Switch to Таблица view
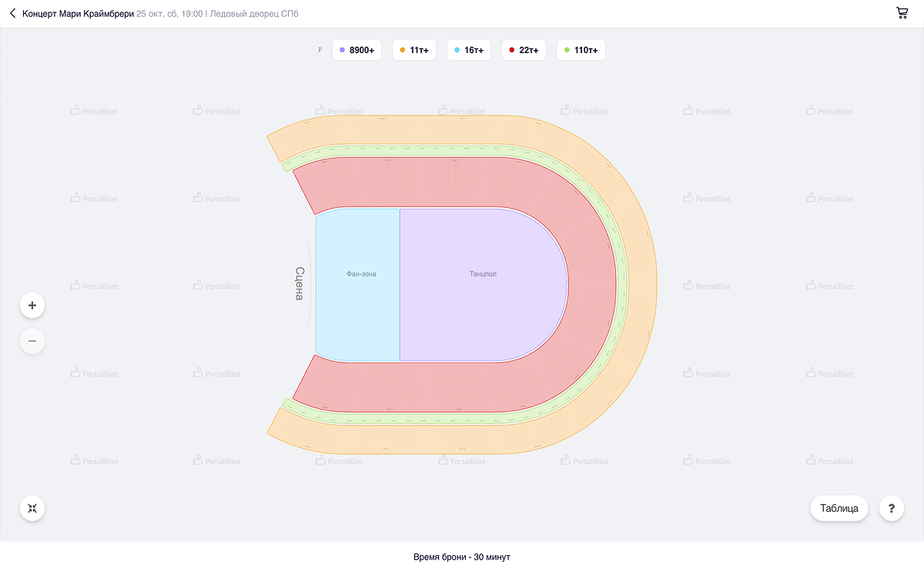Viewport: 924px width, 562px height. tap(839, 508)
